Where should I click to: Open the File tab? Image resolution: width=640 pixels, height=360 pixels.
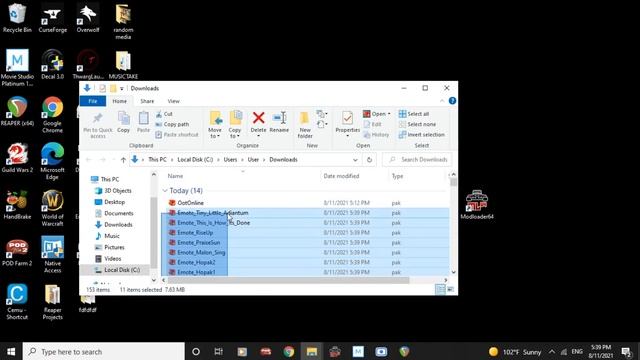(93, 101)
